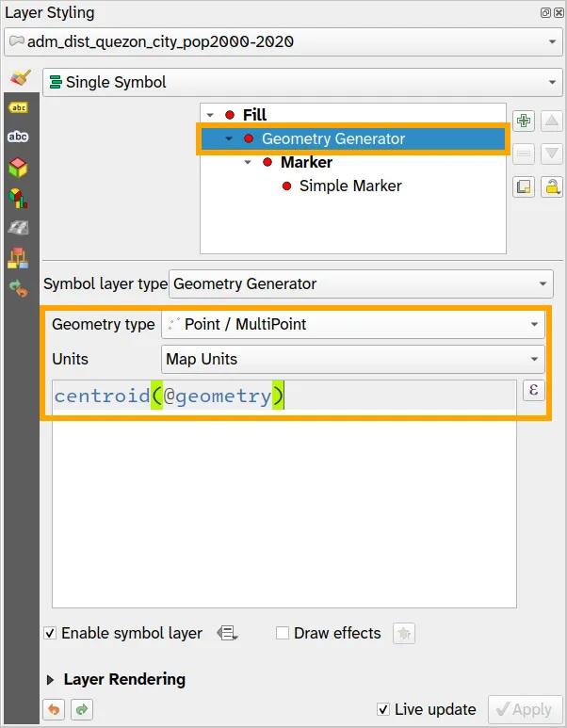The height and width of the screenshot is (728, 567).
Task: Open the 3D View styling tab
Action: [x=18, y=168]
